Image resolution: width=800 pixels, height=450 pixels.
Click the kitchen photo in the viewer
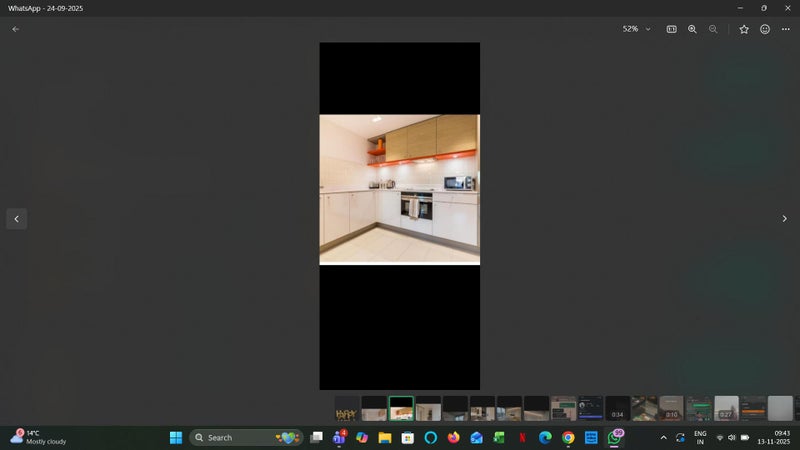click(399, 189)
